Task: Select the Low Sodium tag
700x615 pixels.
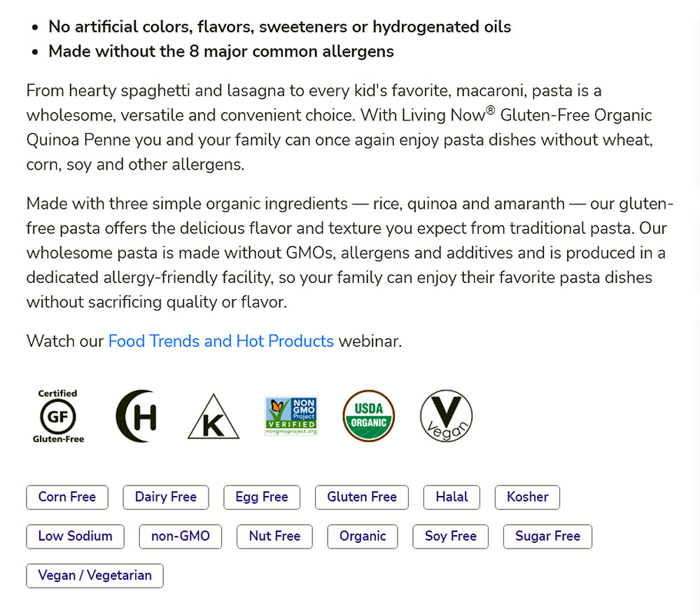Action: click(x=75, y=537)
